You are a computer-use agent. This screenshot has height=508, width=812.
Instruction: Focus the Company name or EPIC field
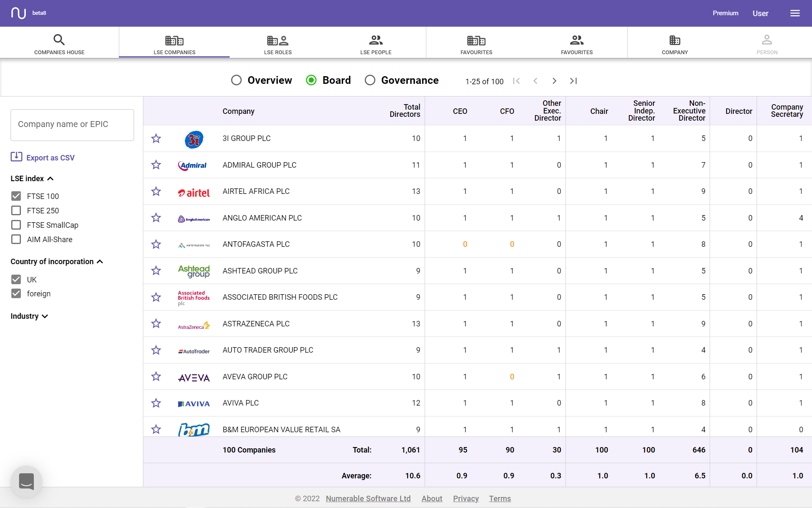(72, 125)
